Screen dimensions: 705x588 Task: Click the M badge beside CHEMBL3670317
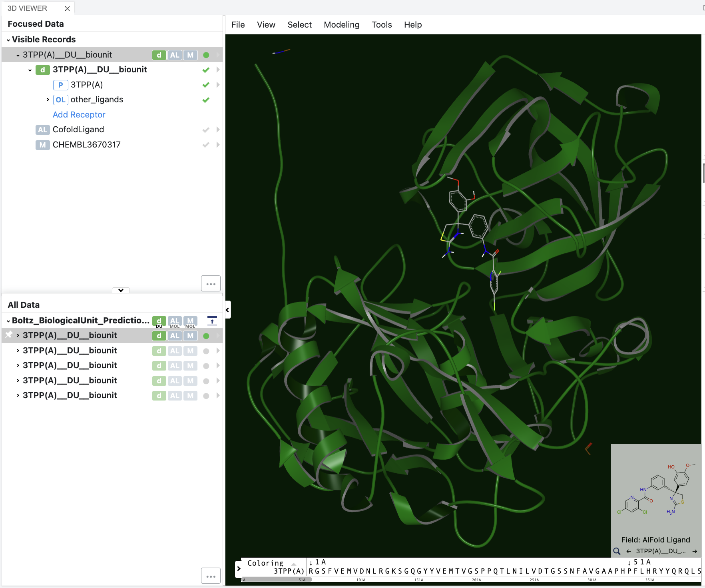click(x=42, y=145)
